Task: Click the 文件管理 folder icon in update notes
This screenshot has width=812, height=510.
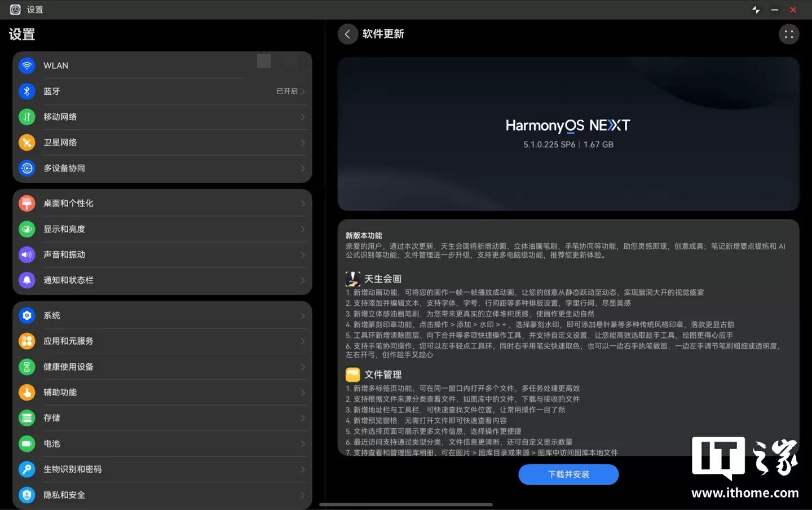Action: [352, 374]
